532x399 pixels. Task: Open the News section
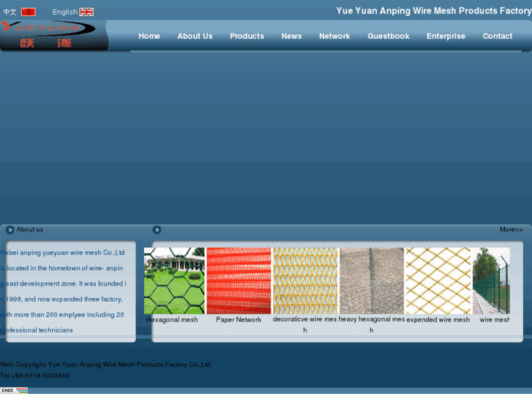(291, 36)
